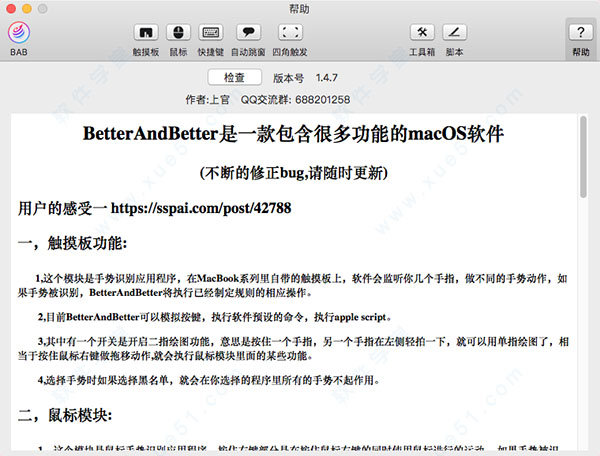This screenshot has height=456, width=600.
Task: Click the QQ交流群: 688201258 text
Action: (x=295, y=100)
